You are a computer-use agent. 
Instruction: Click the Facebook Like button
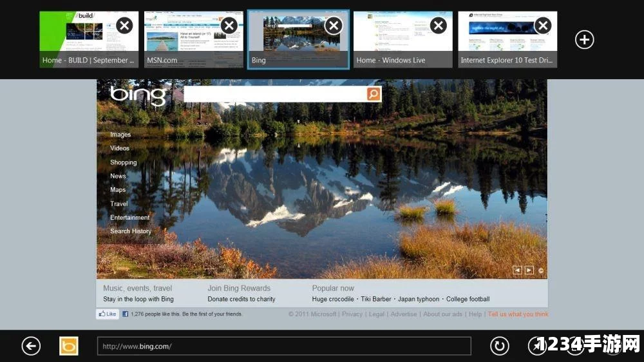pyautogui.click(x=108, y=314)
